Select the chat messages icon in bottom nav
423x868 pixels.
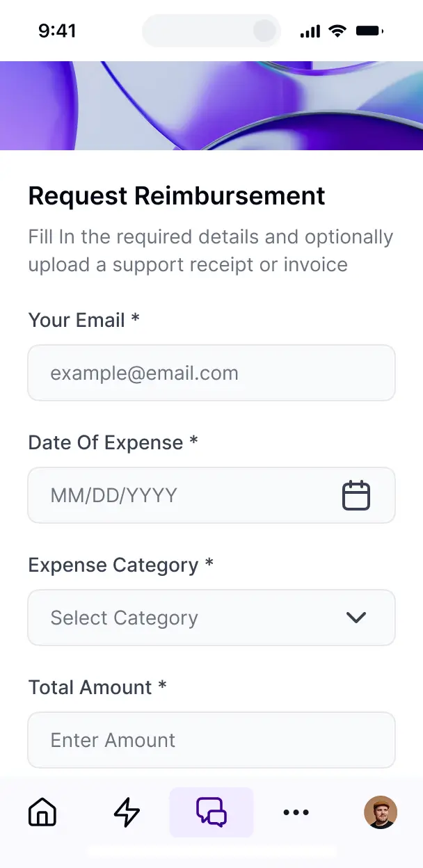pyautogui.click(x=211, y=812)
